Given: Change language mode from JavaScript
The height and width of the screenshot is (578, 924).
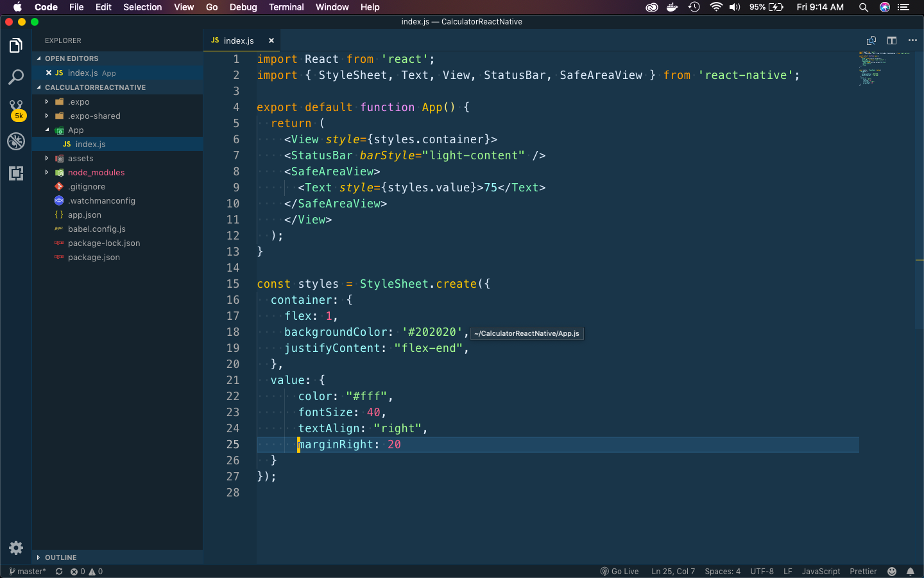Looking at the screenshot, I should point(821,572).
